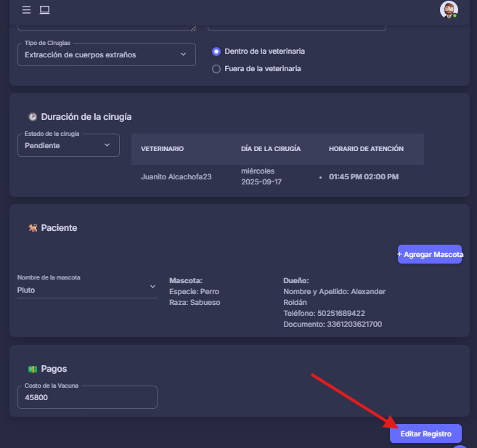This screenshot has height=448, width=477.
Task: Click the money icon next to Pagos
Action: [32, 369]
